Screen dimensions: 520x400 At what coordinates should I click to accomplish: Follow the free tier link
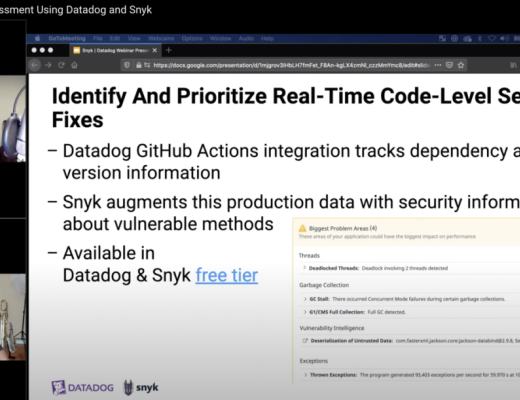[x=227, y=275]
